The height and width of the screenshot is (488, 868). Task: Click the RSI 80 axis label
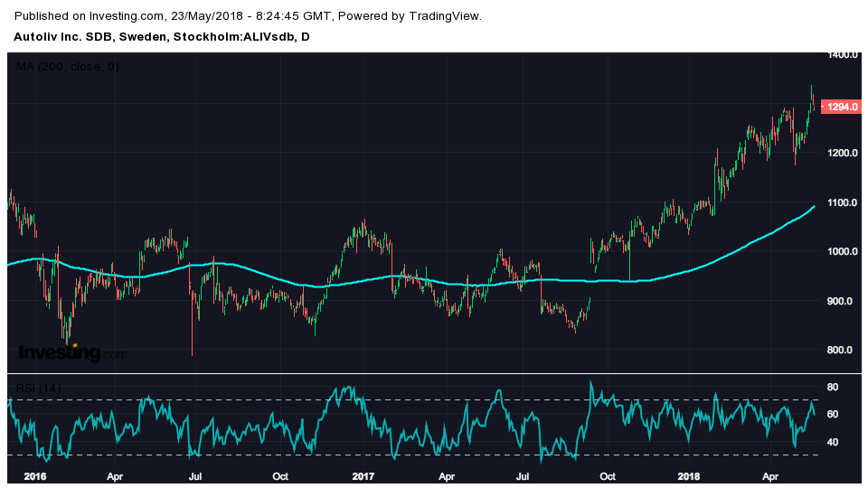(x=833, y=388)
